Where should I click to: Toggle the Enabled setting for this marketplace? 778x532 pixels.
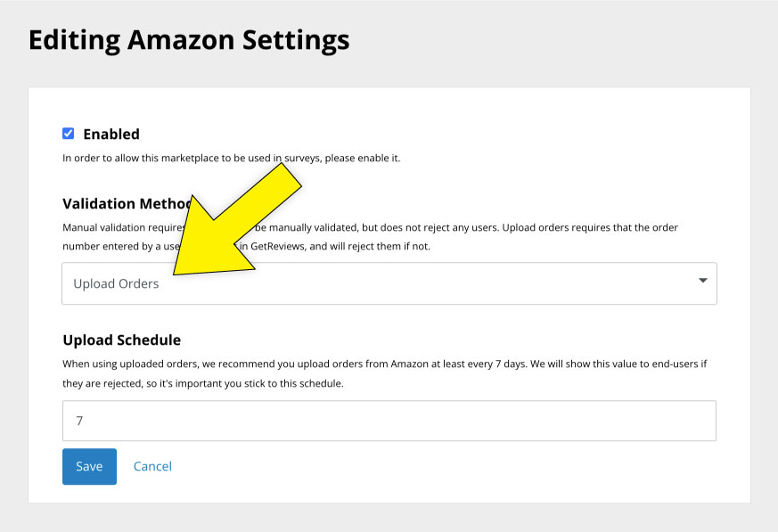point(69,133)
